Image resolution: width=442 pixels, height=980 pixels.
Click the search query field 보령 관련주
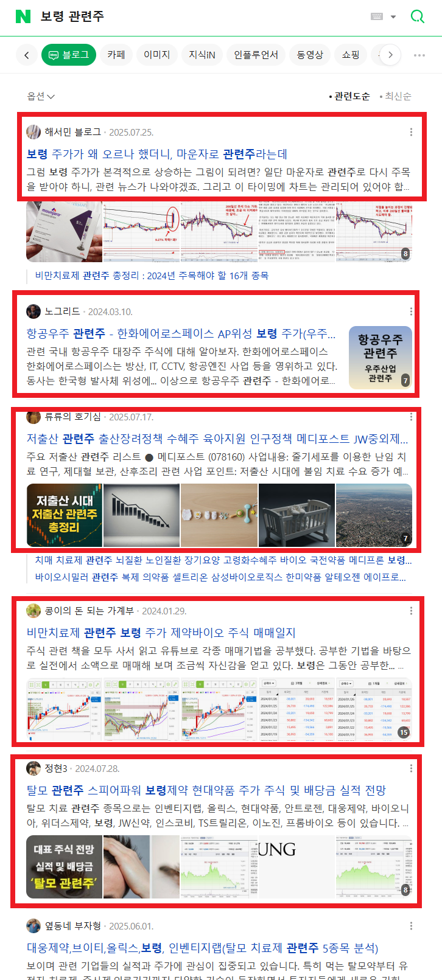[72, 16]
